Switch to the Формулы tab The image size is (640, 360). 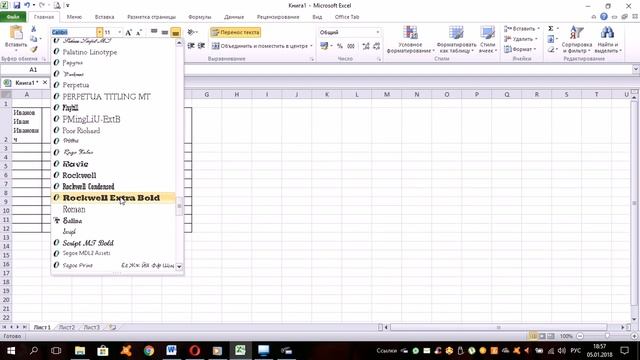click(x=200, y=17)
